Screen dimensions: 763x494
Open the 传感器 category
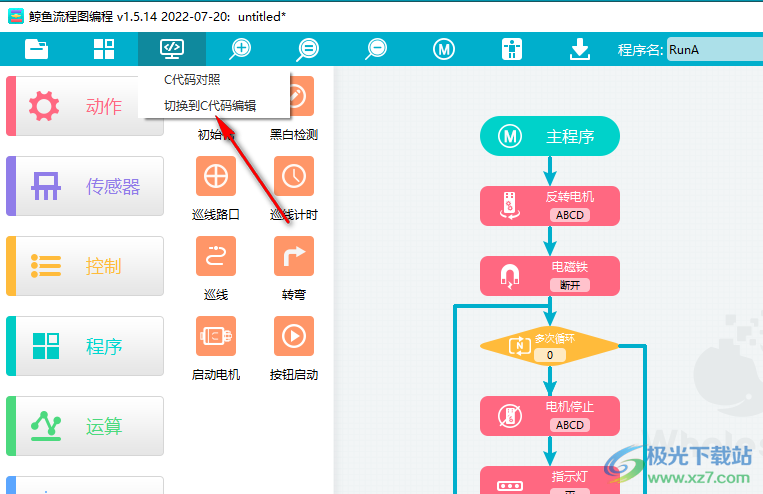click(85, 187)
